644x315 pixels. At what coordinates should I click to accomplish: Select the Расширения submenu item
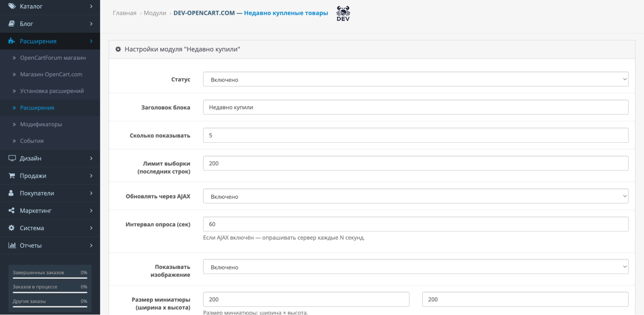37,108
